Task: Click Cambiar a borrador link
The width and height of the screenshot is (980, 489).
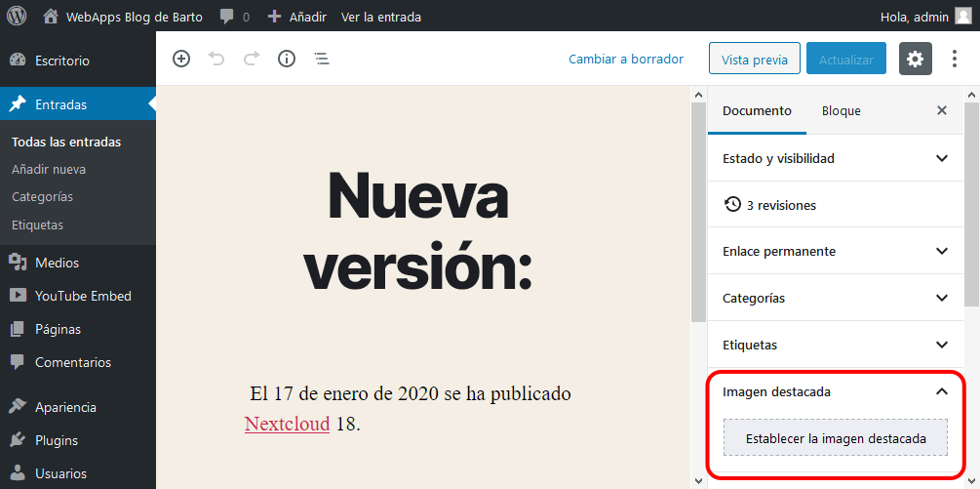Action: [626, 59]
